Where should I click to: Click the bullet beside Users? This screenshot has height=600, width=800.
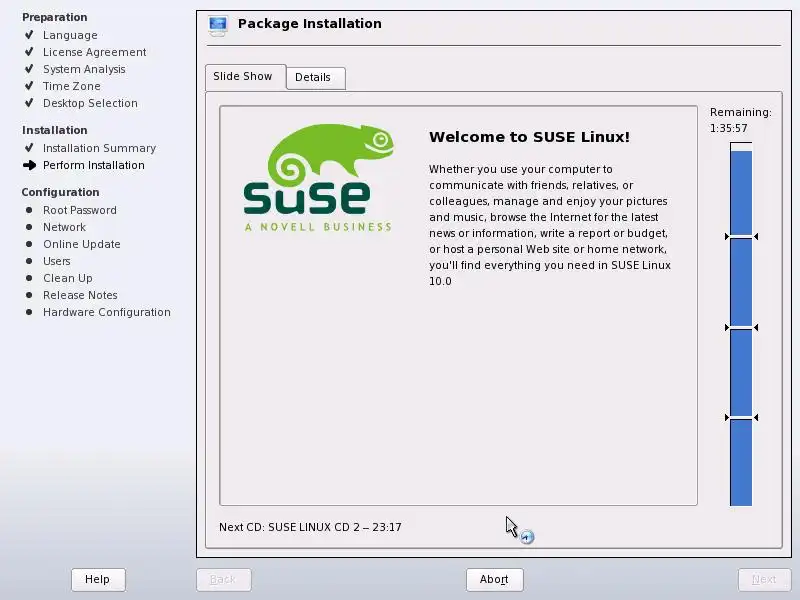(x=29, y=261)
